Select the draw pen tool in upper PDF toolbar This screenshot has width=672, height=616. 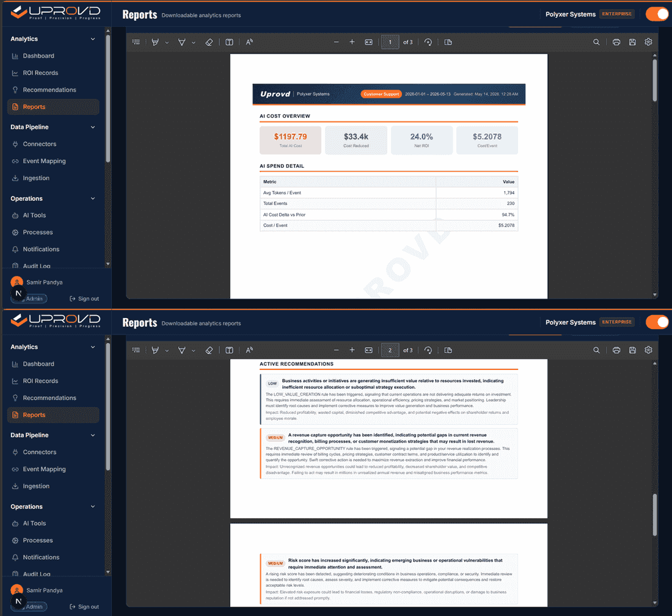click(x=181, y=42)
